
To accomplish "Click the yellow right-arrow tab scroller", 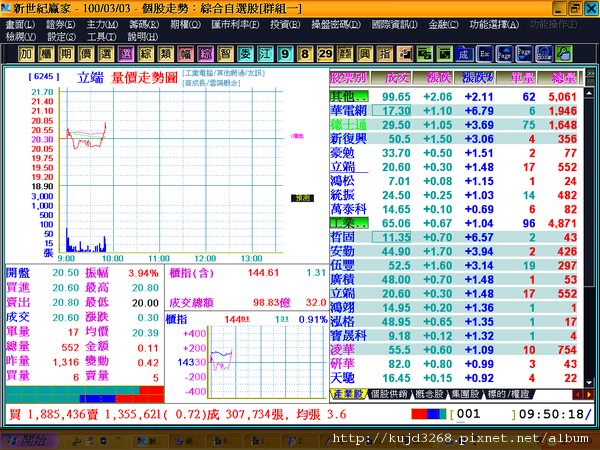I will click(589, 395).
